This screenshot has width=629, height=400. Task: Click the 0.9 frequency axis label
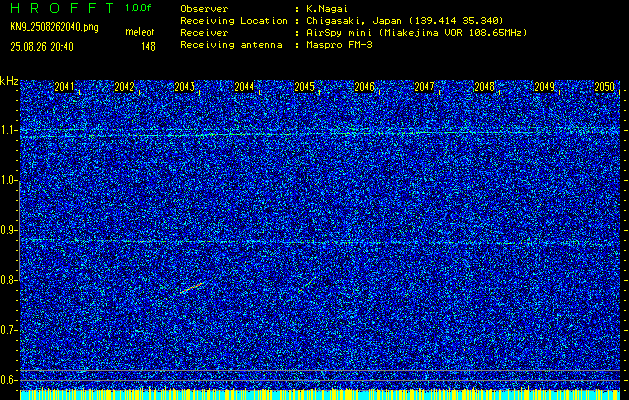8,230
